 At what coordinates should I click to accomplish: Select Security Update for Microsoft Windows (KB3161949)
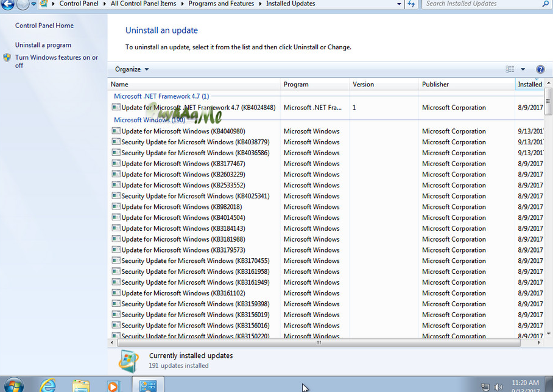(195, 282)
